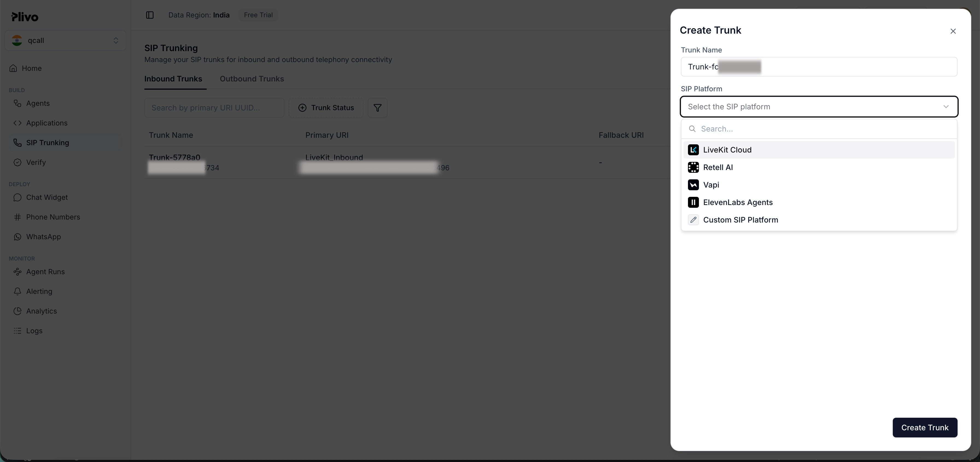Focus the primary URI UUID search field
This screenshot has width=980, height=462.
(x=214, y=108)
